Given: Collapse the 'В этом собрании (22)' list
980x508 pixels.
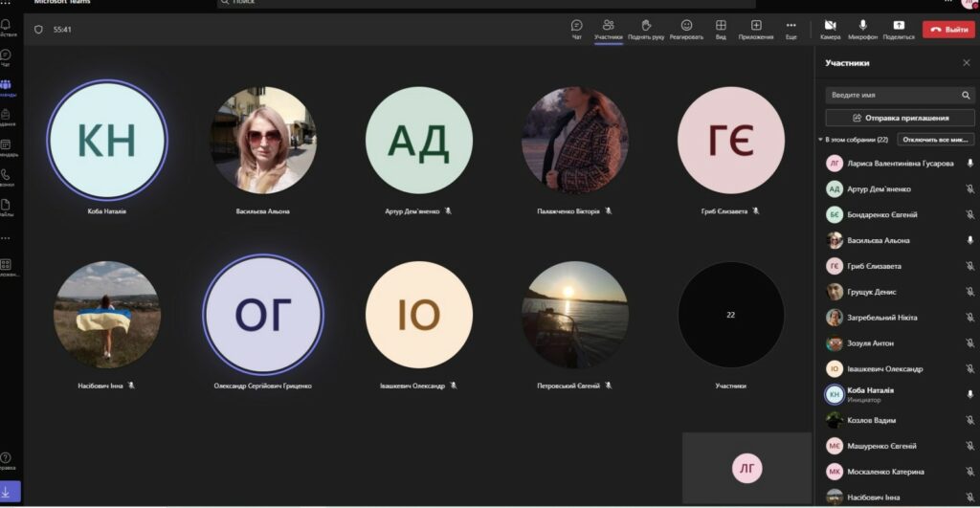Looking at the screenshot, I should tap(820, 140).
